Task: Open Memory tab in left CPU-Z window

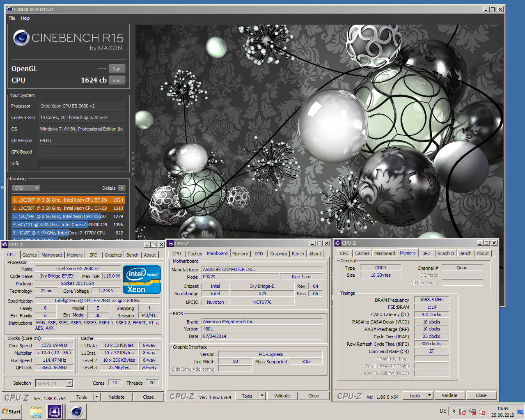Action: tap(75, 255)
